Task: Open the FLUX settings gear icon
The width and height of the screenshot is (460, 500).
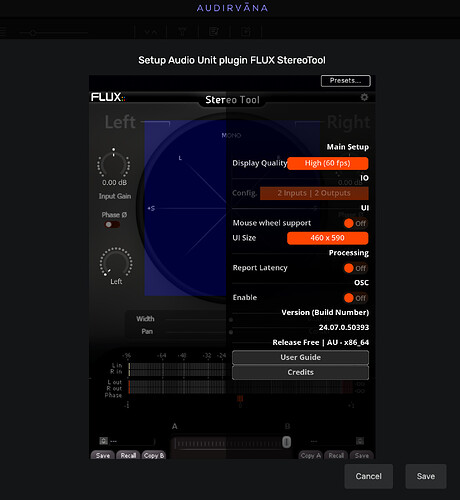Action: point(364,97)
